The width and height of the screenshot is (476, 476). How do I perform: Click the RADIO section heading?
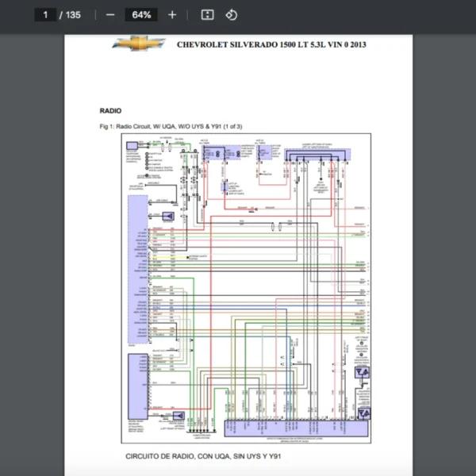click(110, 110)
